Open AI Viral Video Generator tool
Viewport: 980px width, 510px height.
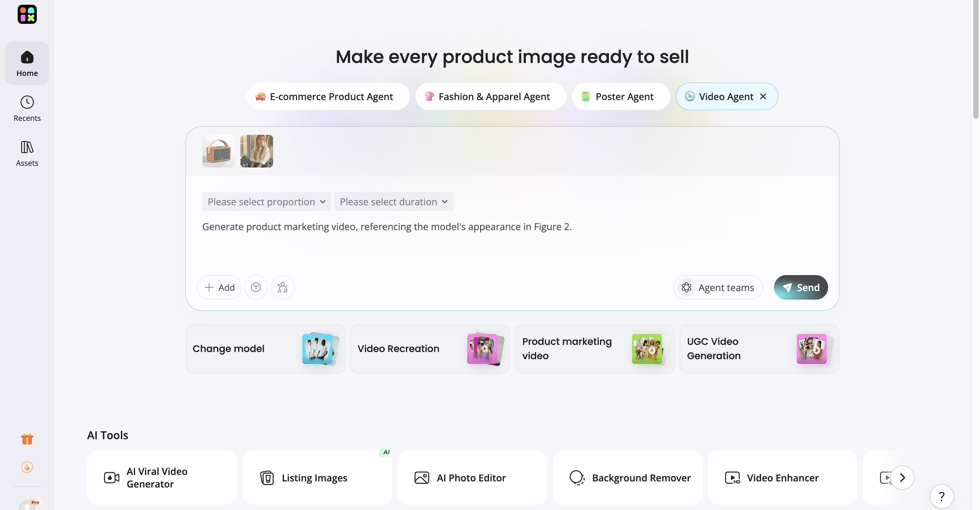pos(162,478)
